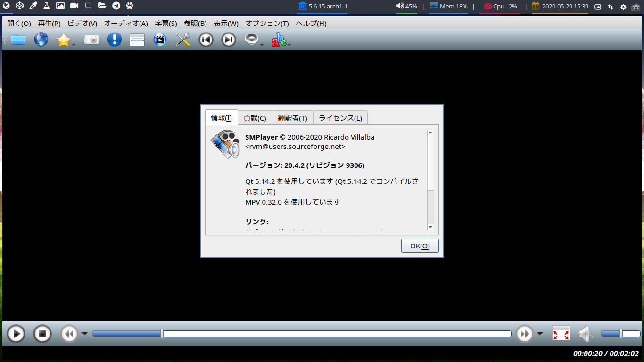Click the about dialog scrollbar up arrow
The width and height of the screenshot is (644, 362).
(x=430, y=133)
